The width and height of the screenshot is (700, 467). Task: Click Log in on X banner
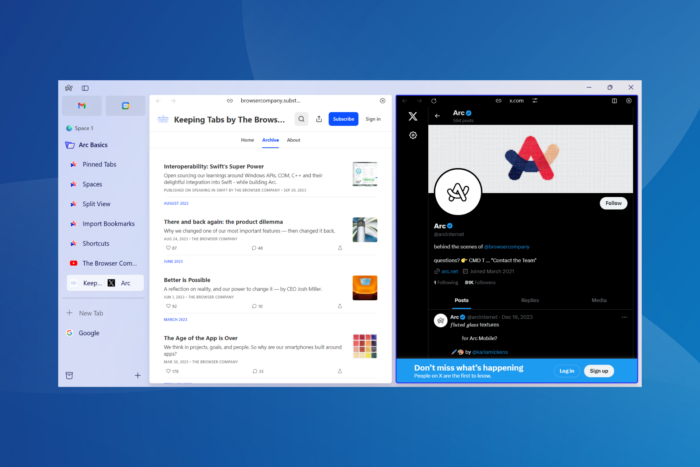[567, 371]
